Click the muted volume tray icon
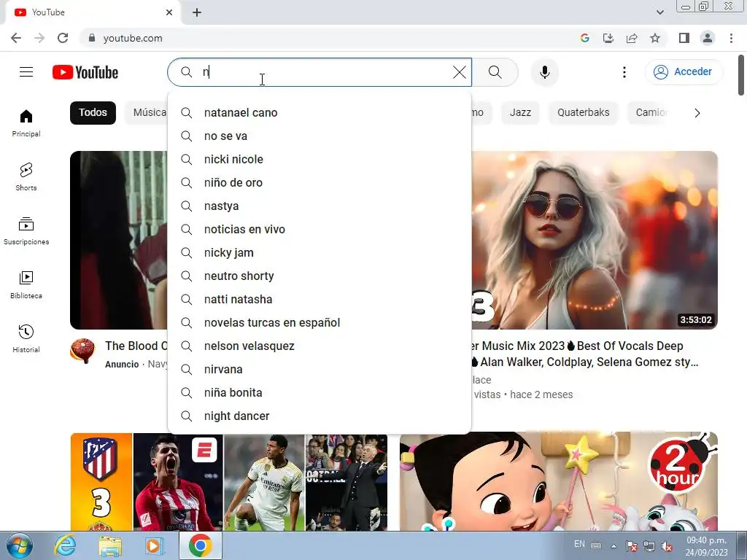 [x=667, y=546]
